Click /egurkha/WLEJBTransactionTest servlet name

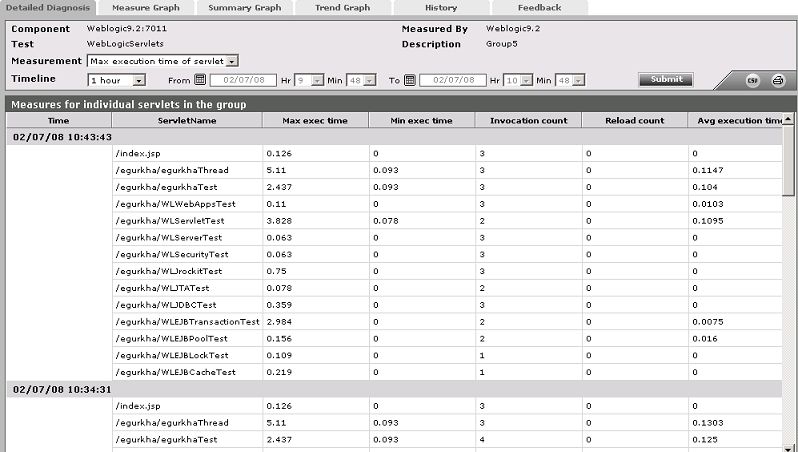[x=187, y=322]
